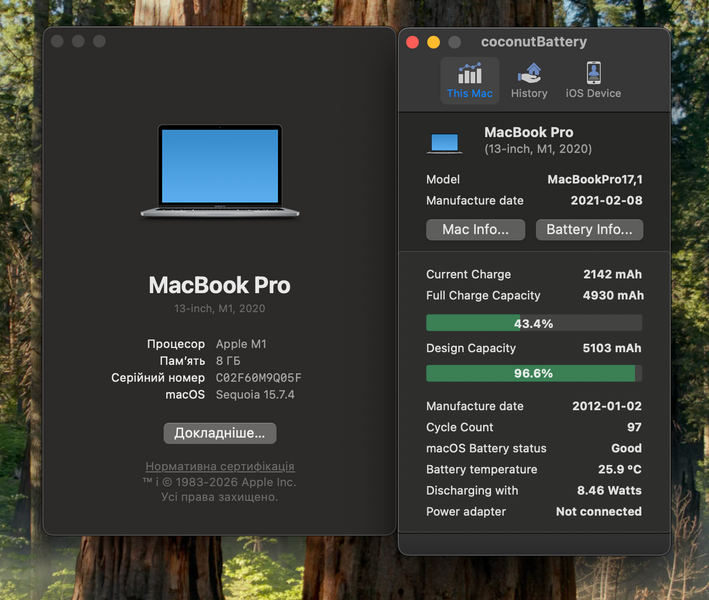Click the 8 ГБ memory value

click(228, 361)
